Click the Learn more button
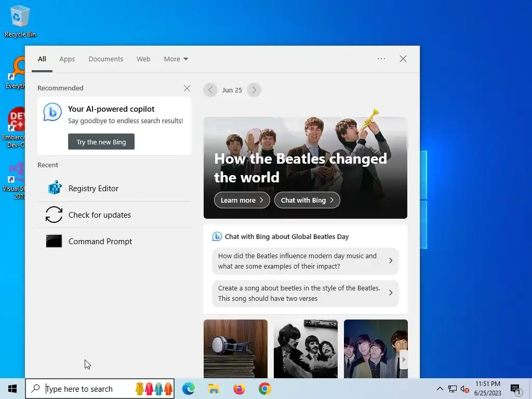The image size is (532, 399). click(242, 200)
